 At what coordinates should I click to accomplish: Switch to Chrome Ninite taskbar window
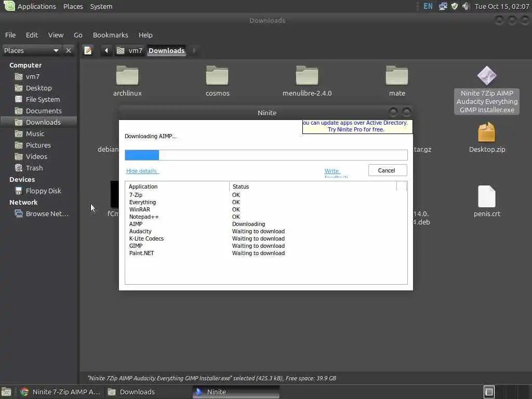[60, 392]
